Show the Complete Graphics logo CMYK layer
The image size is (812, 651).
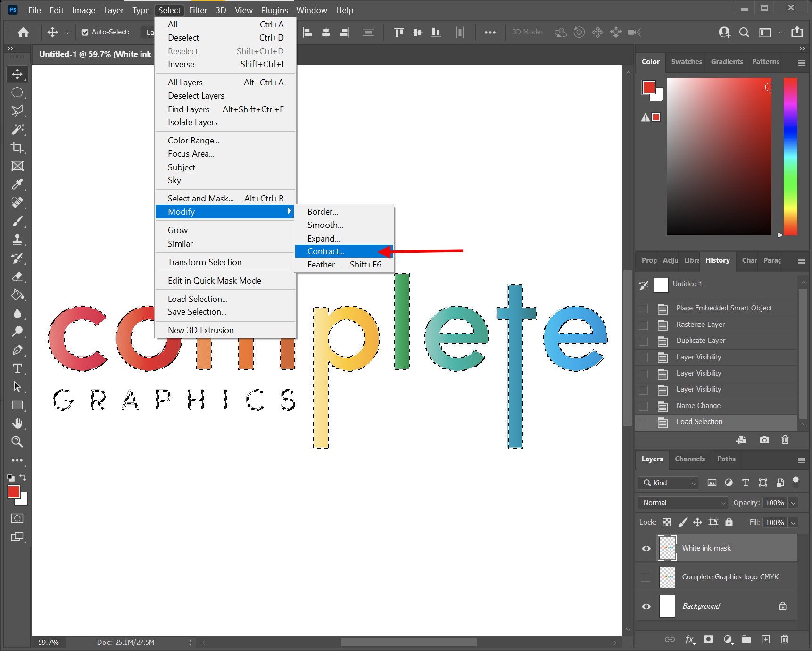point(646,576)
